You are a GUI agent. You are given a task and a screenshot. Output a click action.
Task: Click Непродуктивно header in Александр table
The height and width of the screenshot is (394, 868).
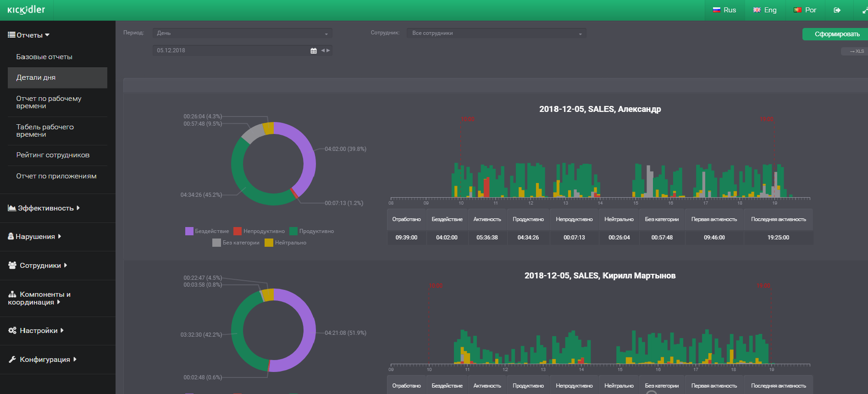click(574, 219)
